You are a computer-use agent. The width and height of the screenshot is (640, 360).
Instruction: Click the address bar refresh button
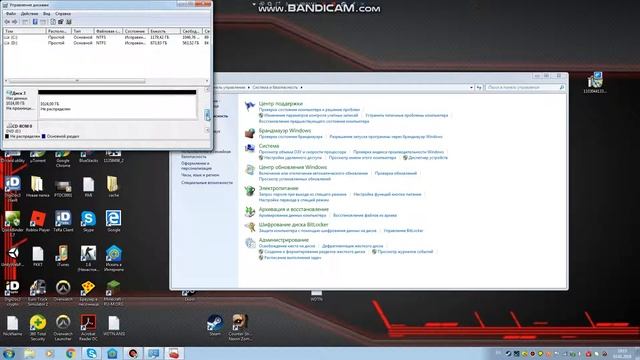pyautogui.click(x=479, y=87)
